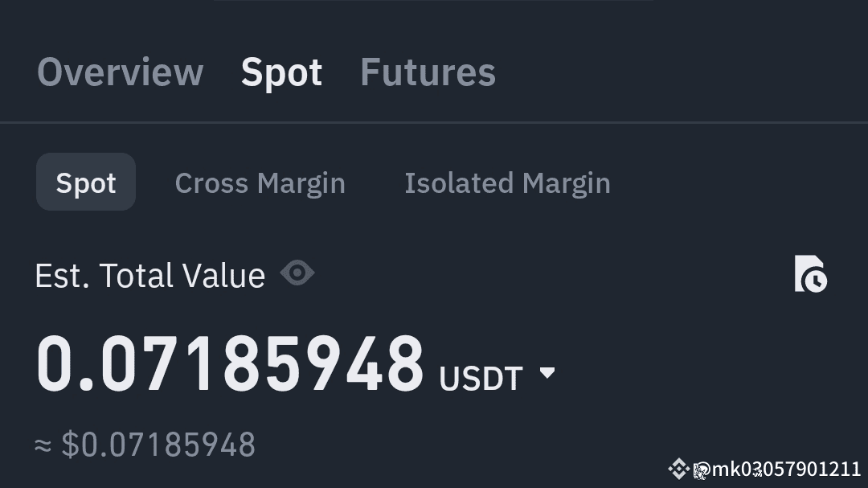The width and height of the screenshot is (868, 488).
Task: Click the USDT currency label
Action: tap(481, 378)
